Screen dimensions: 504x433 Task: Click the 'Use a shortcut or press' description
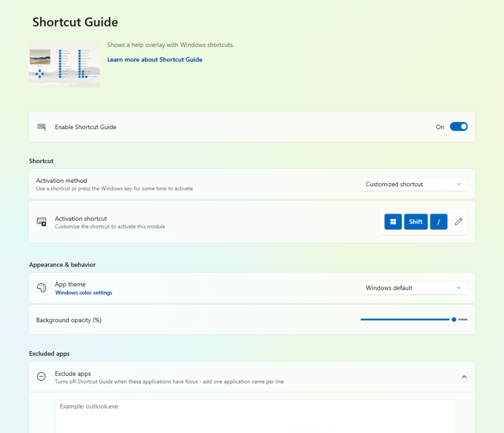(x=114, y=188)
